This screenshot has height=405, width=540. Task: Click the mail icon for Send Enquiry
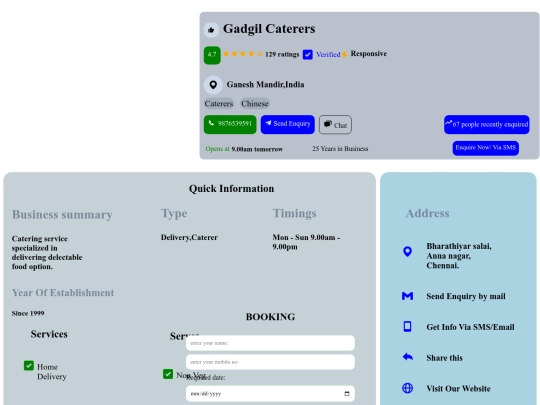407,296
